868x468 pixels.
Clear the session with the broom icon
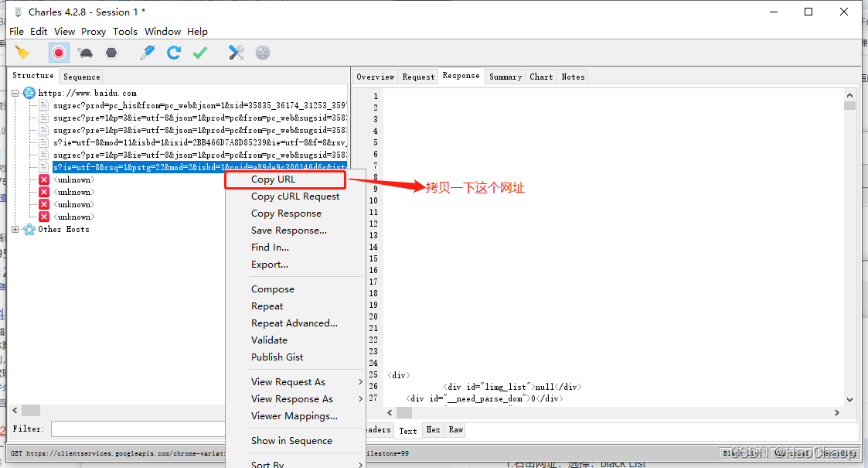click(x=22, y=53)
